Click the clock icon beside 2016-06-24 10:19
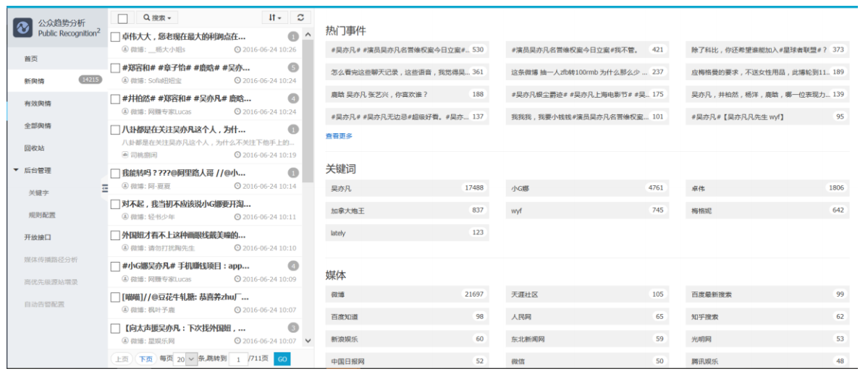The height and width of the screenshot is (374, 868). (238, 155)
